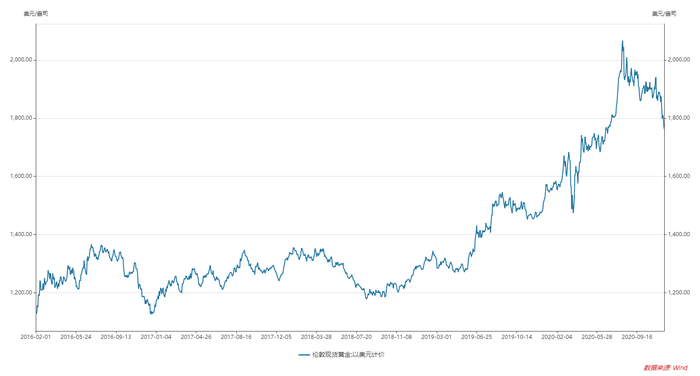Image resolution: width=700 pixels, height=376 pixels.
Task: Click the right axis 1,400.00 label
Action: 679,234
